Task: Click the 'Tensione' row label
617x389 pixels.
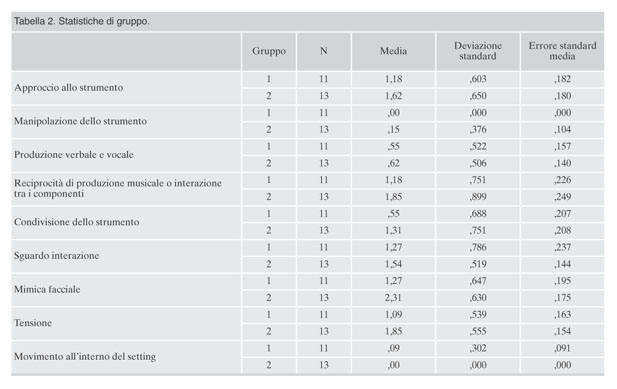Action: (x=33, y=323)
